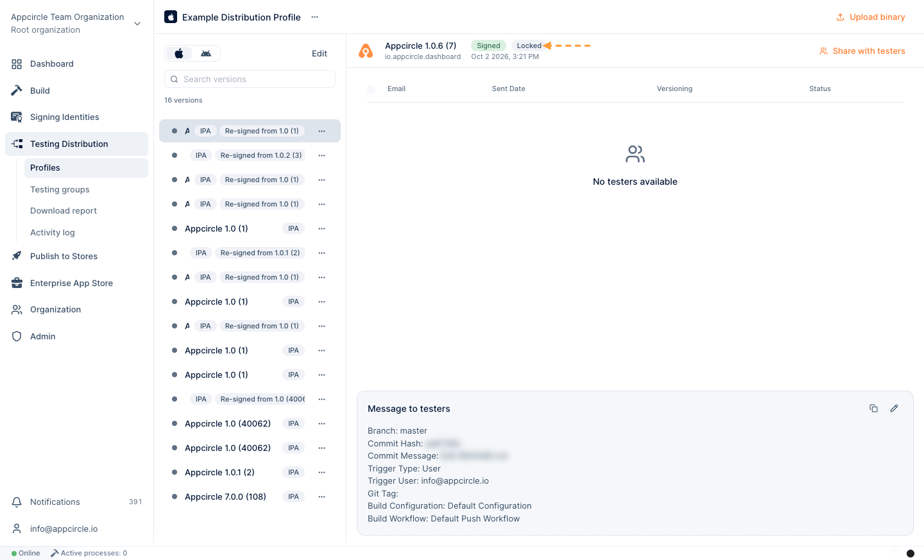924x560 pixels.
Task: Open Signing Identities icon in sidebar
Action: pos(17,117)
